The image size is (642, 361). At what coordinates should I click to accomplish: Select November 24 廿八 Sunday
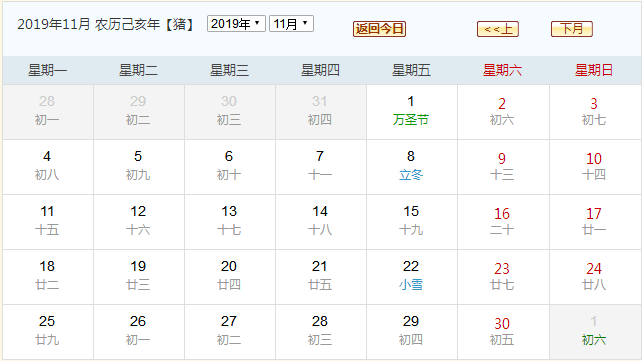(x=594, y=277)
